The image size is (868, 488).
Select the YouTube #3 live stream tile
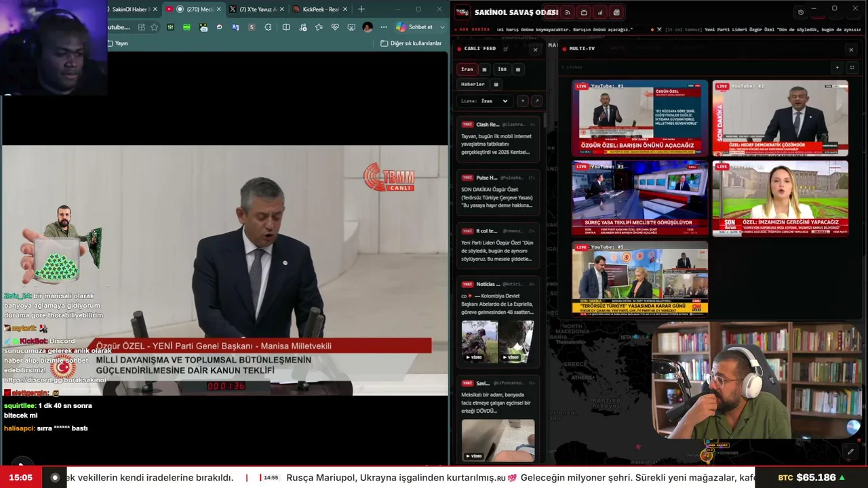pos(639,199)
